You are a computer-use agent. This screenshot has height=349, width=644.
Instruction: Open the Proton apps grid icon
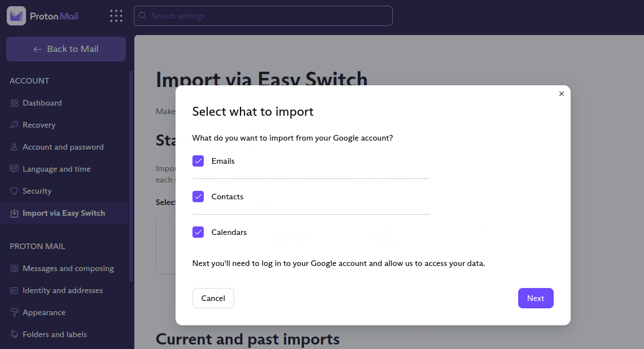coord(116,15)
